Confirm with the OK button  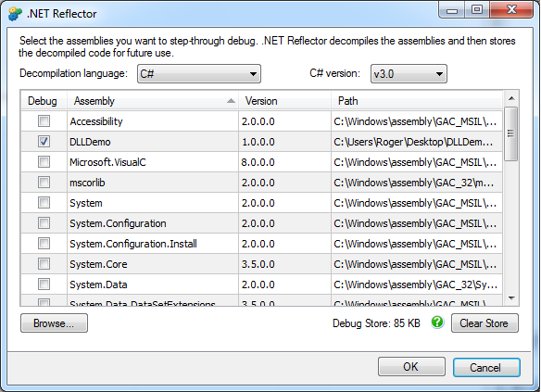(x=411, y=367)
